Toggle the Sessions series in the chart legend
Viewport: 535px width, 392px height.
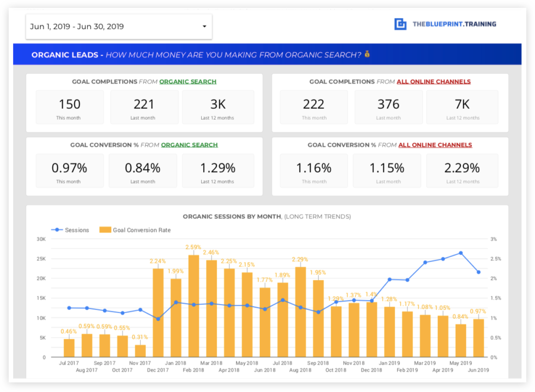click(x=73, y=229)
